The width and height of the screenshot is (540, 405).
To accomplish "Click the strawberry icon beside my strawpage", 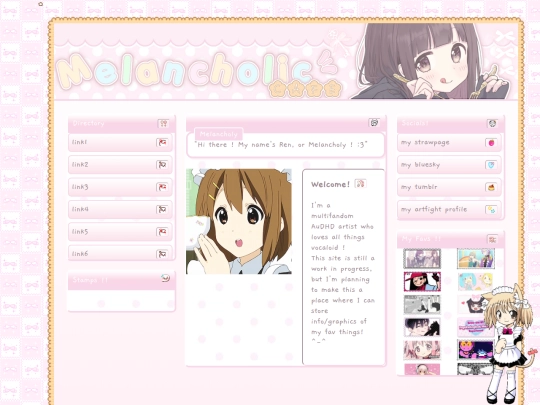I will click(x=491, y=143).
